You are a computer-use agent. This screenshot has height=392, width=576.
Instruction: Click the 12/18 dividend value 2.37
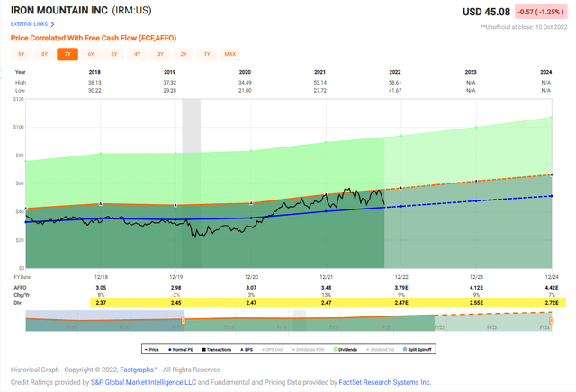coord(101,303)
